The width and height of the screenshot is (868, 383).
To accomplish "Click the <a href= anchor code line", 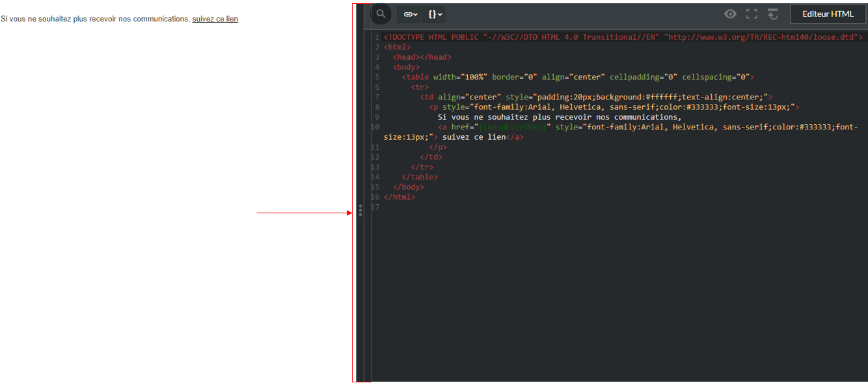I will pyautogui.click(x=621, y=132).
